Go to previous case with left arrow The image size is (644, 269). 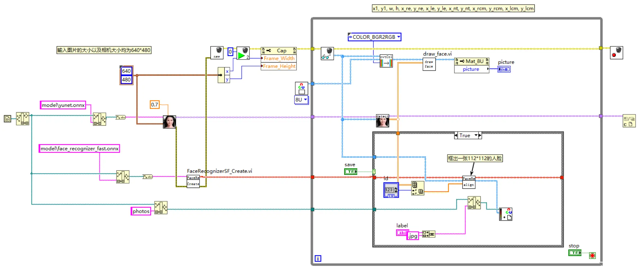456,135
